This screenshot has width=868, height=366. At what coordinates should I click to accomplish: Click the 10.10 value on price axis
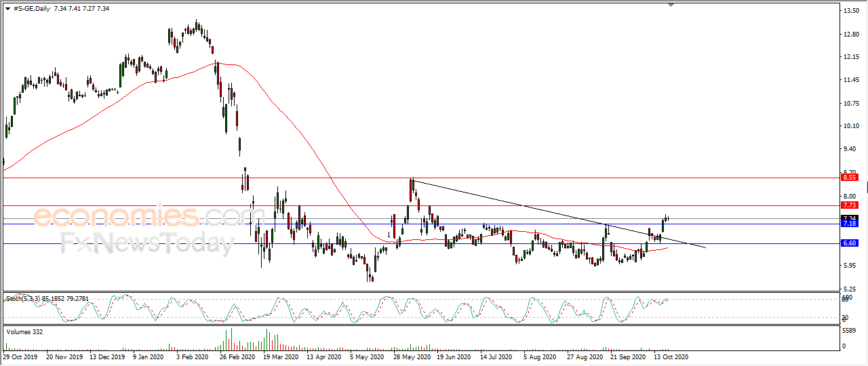[850, 125]
